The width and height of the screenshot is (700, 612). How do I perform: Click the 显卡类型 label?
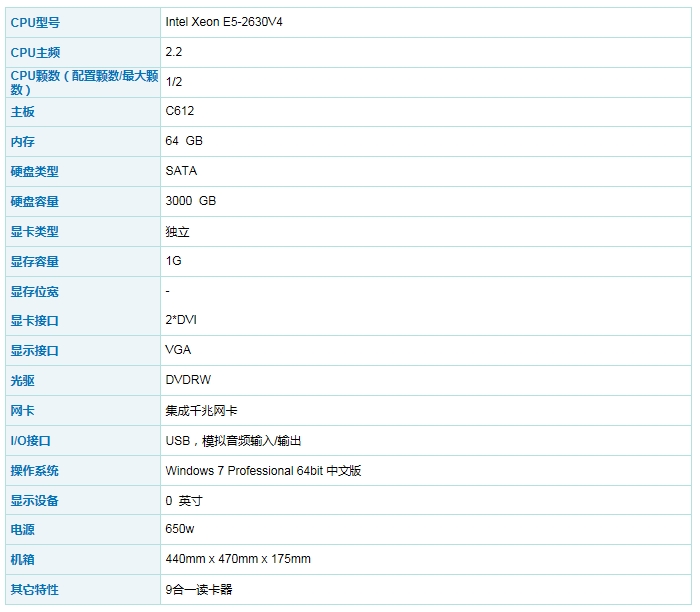click(34, 231)
